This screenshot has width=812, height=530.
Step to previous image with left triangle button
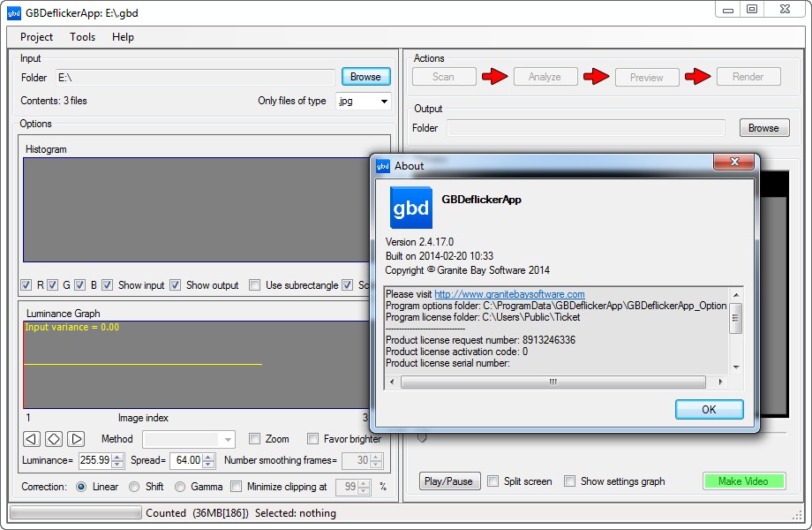click(32, 439)
